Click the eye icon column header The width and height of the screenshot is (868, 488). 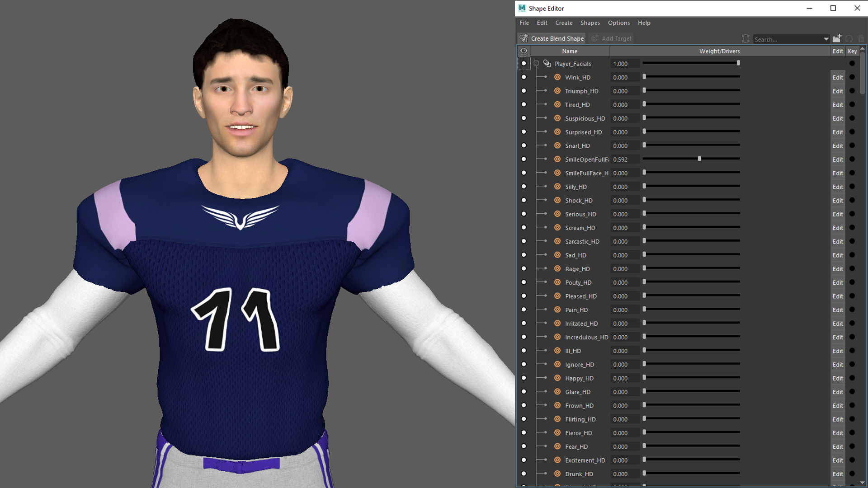tap(524, 51)
